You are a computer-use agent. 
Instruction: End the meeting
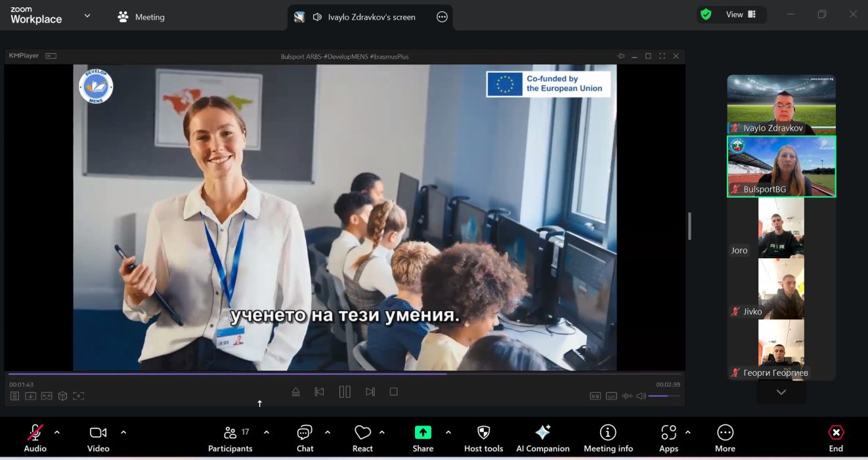tap(836, 438)
